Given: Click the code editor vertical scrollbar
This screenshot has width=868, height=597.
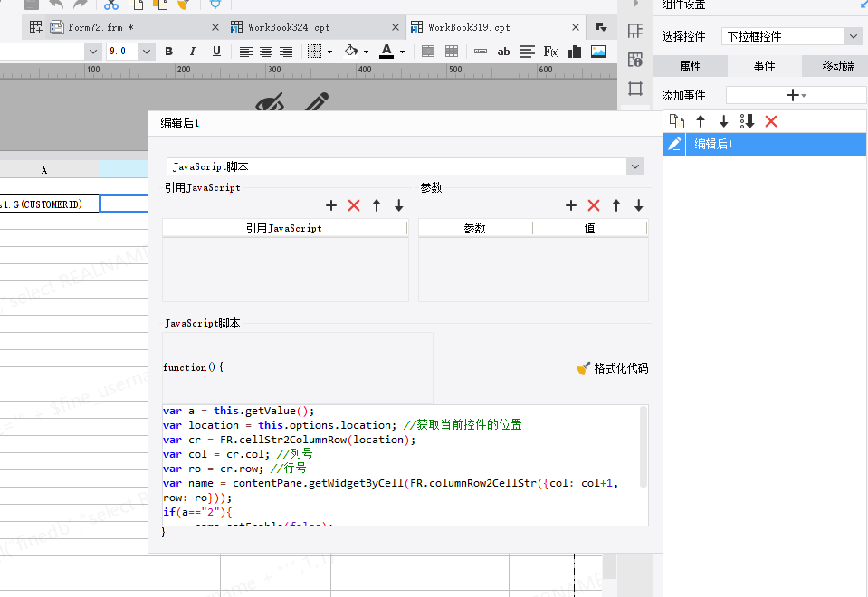Looking at the screenshot, I should tap(644, 447).
